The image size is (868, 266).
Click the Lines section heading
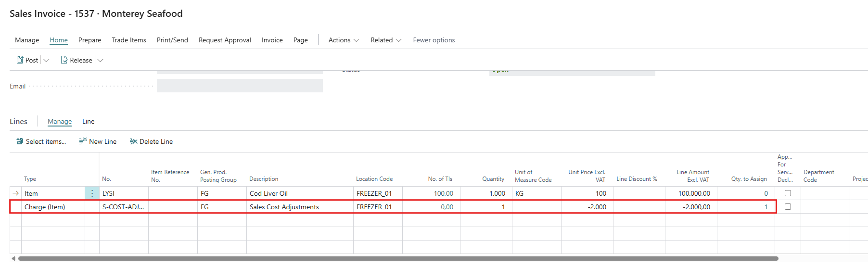click(x=18, y=121)
